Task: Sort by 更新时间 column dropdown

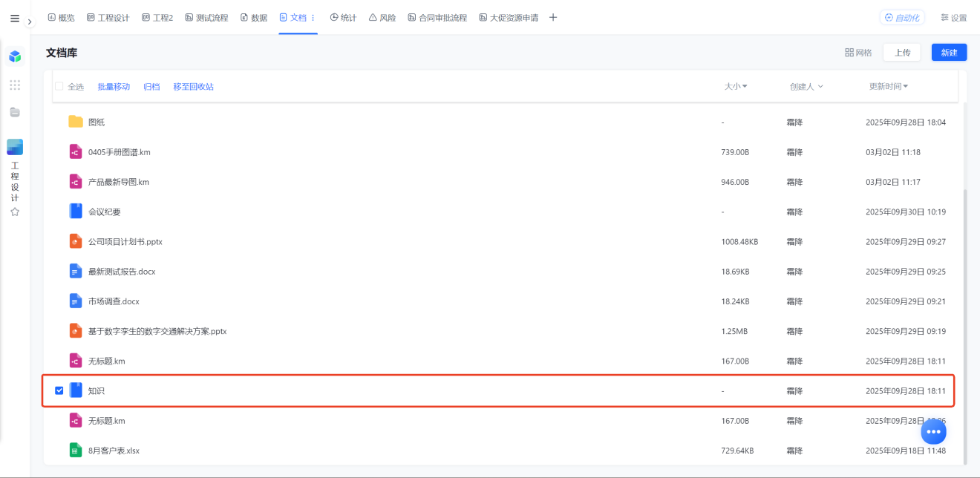Action: tap(889, 87)
